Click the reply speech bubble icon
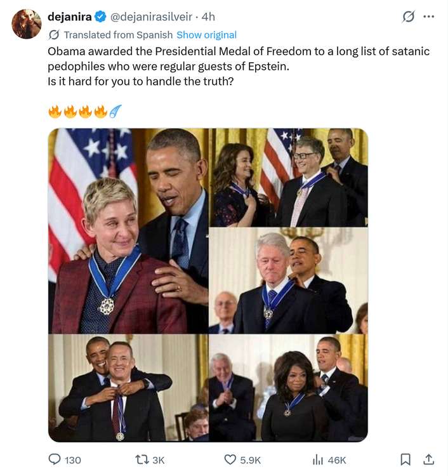Viewport: 448px width, 476px height. tap(55, 459)
